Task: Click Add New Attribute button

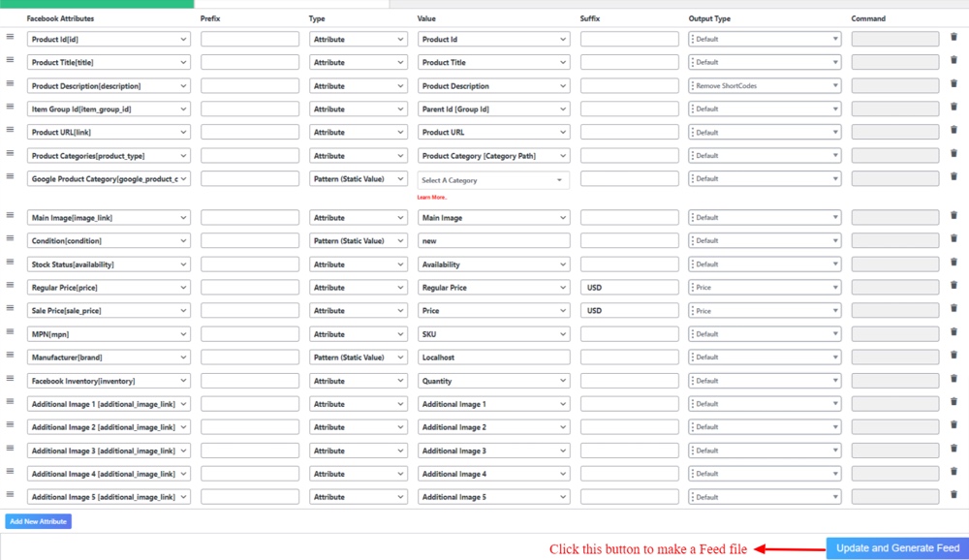Action: coord(39,521)
